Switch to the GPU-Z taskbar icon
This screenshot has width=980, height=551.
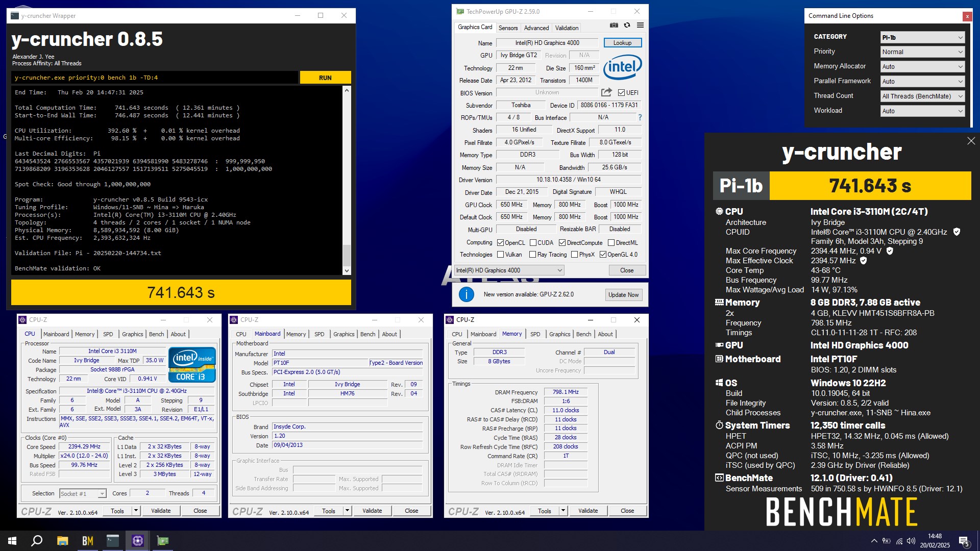tap(162, 541)
